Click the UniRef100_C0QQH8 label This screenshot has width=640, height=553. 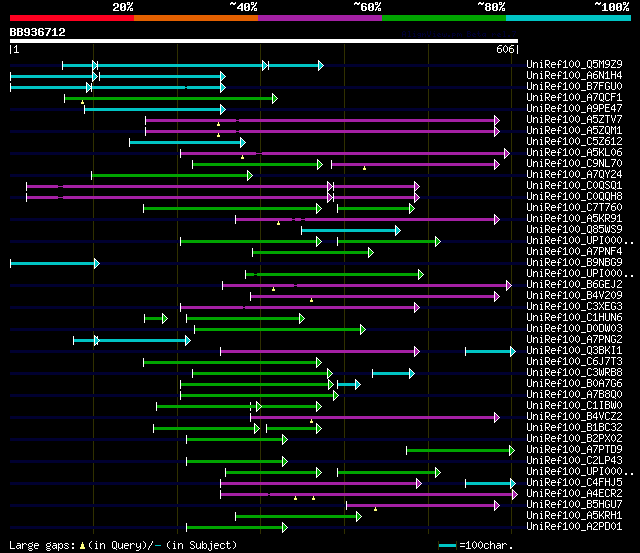tap(574, 197)
